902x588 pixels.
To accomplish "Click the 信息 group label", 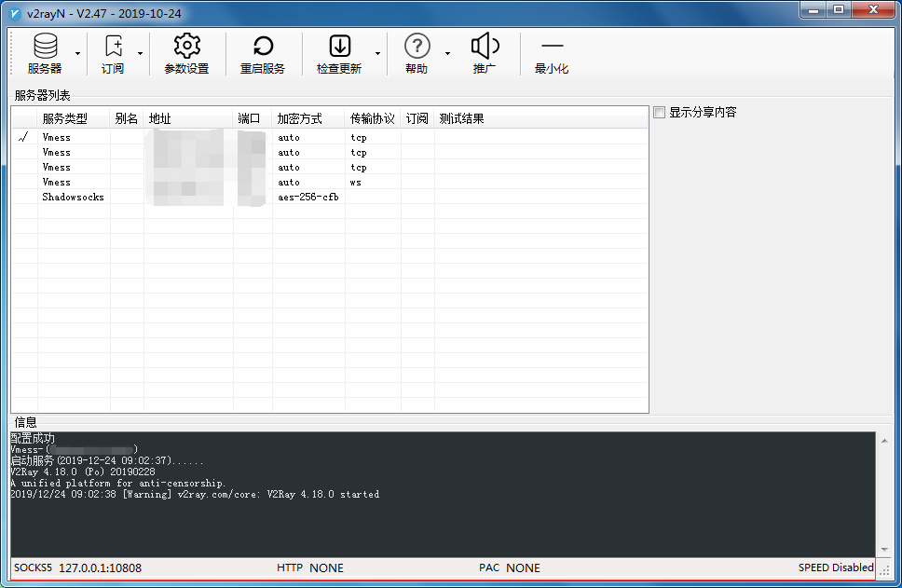I will (x=25, y=422).
